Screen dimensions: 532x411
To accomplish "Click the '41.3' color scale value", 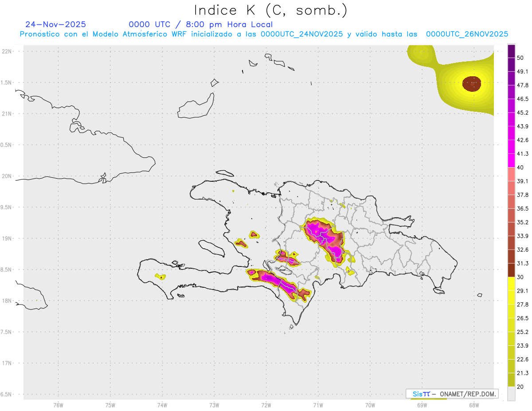I will point(523,154).
